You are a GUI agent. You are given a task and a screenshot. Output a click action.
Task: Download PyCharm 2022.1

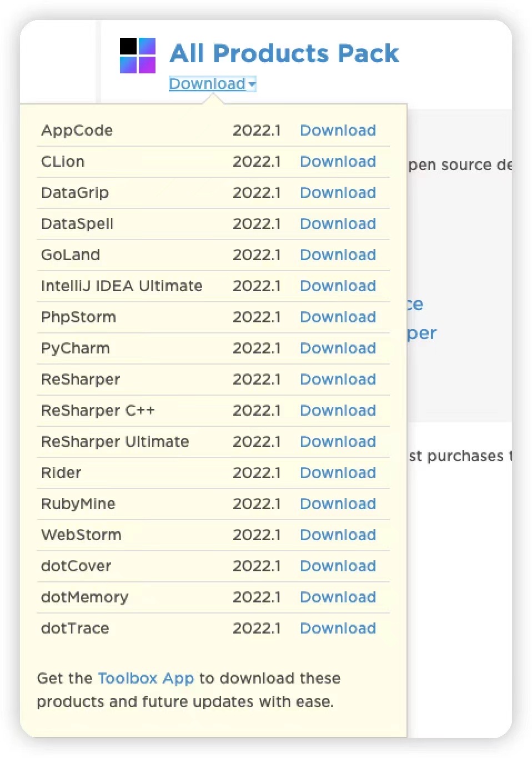338,348
